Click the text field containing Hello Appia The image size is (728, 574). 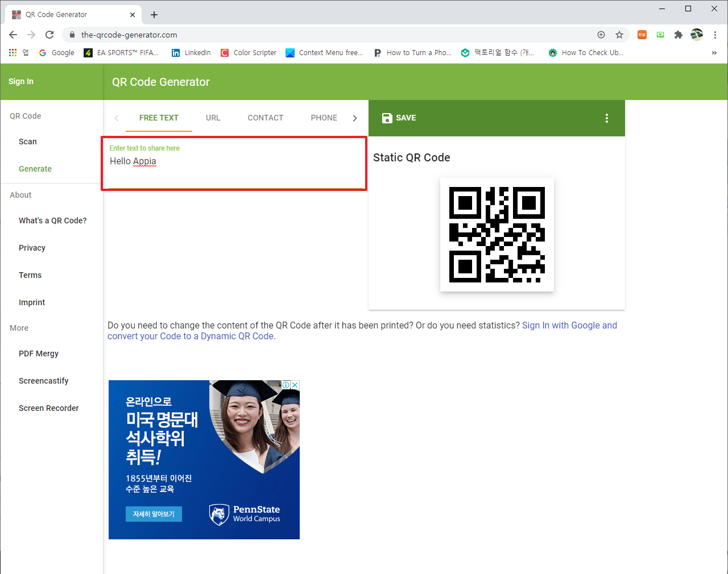tap(234, 163)
